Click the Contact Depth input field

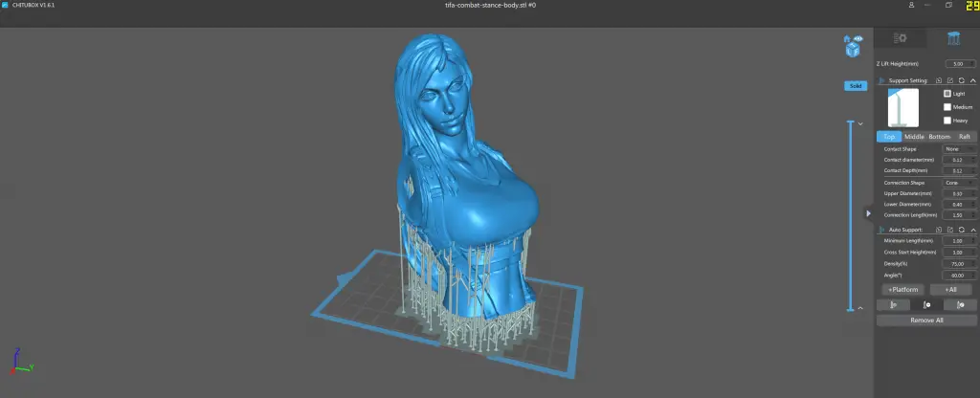pyautogui.click(x=959, y=170)
